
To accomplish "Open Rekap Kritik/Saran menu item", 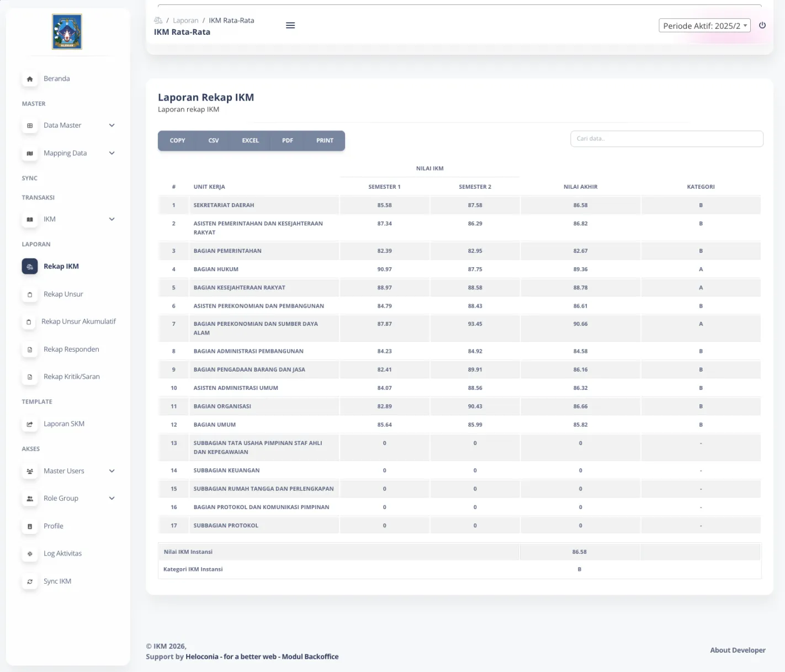I will [x=71, y=377].
